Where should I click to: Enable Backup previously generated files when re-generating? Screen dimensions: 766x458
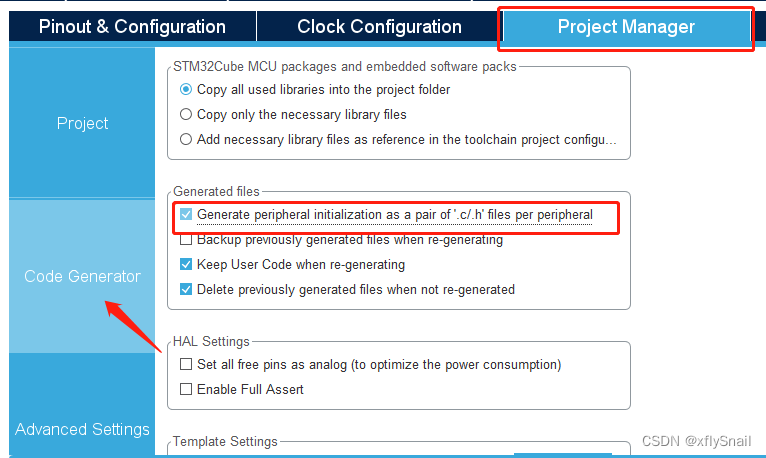pos(186,240)
